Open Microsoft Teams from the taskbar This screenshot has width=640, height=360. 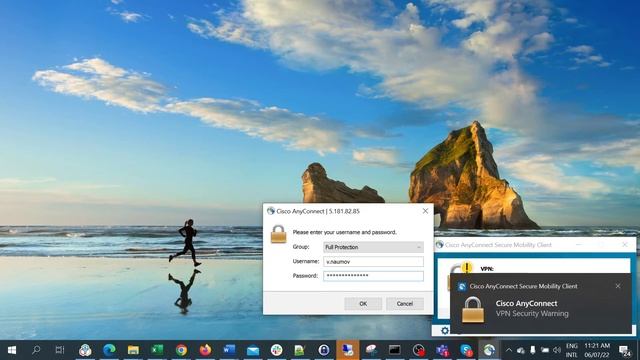pos(442,350)
